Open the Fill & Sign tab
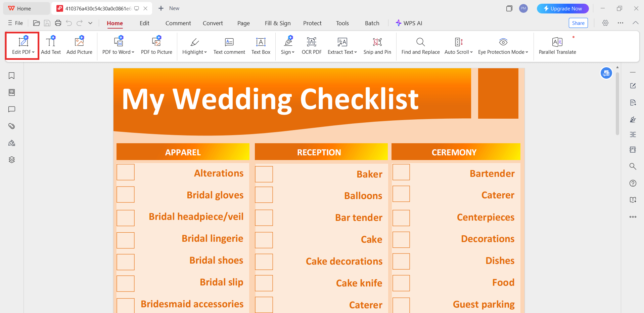 click(278, 23)
